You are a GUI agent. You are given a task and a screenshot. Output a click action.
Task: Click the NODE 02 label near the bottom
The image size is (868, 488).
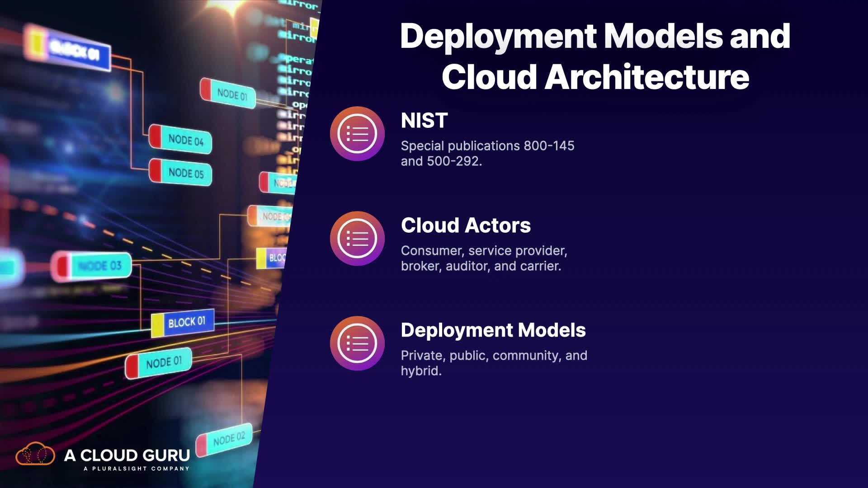click(x=228, y=438)
